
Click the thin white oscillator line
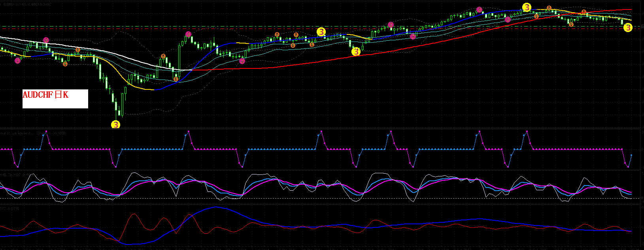pos(134,173)
